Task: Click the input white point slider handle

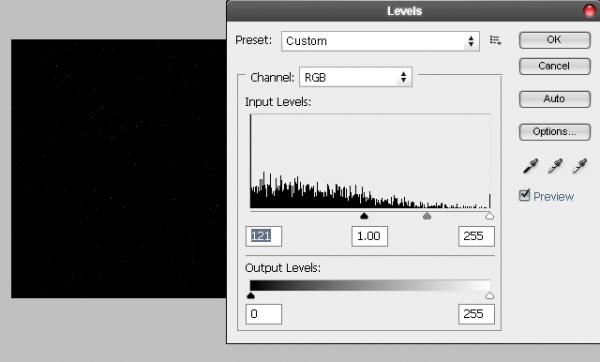Action: click(x=489, y=216)
